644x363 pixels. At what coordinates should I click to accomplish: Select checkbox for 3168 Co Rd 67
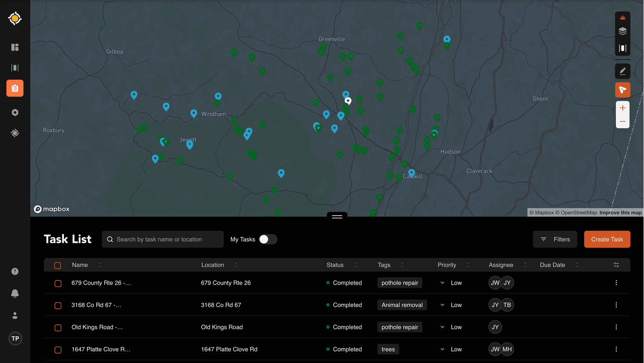coord(58,305)
